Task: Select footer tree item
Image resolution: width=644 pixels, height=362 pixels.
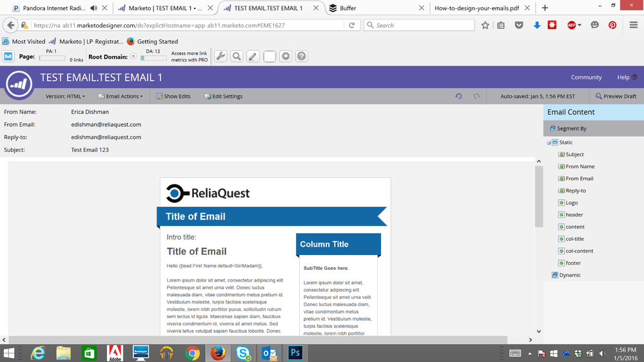Action: [573, 263]
